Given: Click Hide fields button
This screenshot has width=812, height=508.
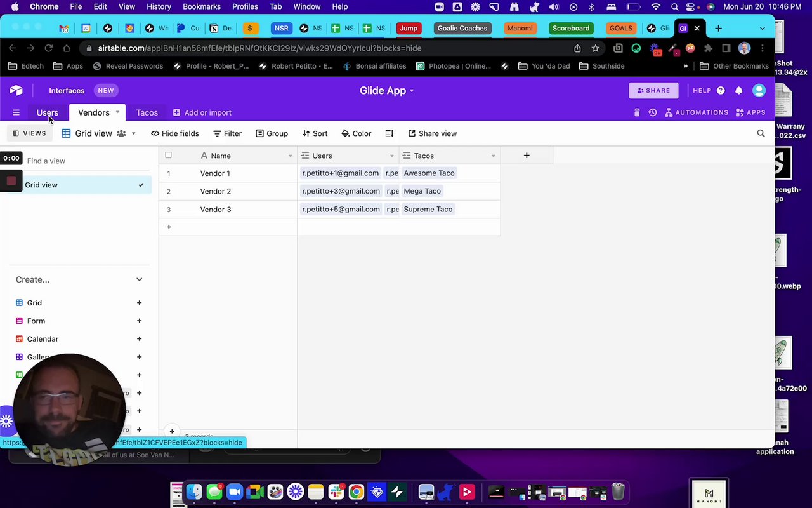Looking at the screenshot, I should (175, 133).
